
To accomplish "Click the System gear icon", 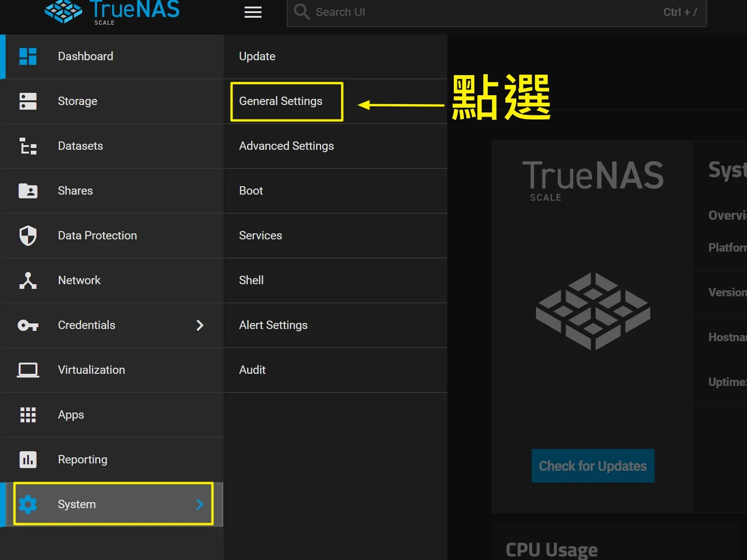I will point(28,504).
